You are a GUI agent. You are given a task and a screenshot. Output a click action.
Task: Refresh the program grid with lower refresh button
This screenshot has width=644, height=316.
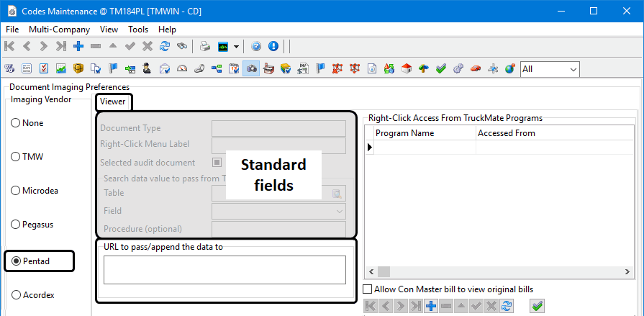coord(506,306)
